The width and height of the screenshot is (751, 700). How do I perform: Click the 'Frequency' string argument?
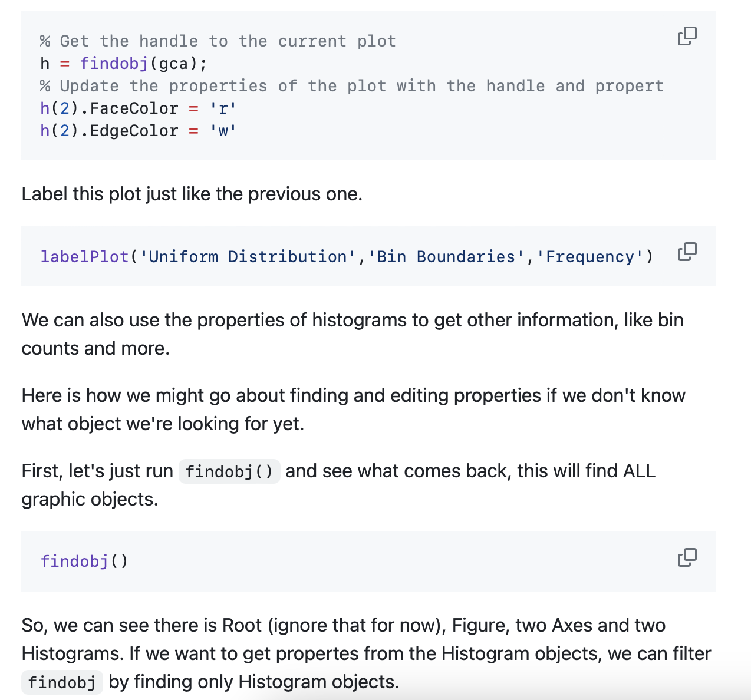point(589,257)
